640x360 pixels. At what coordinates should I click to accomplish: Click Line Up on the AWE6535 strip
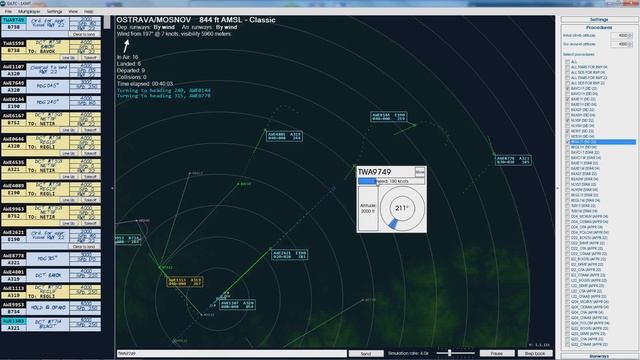69,177
